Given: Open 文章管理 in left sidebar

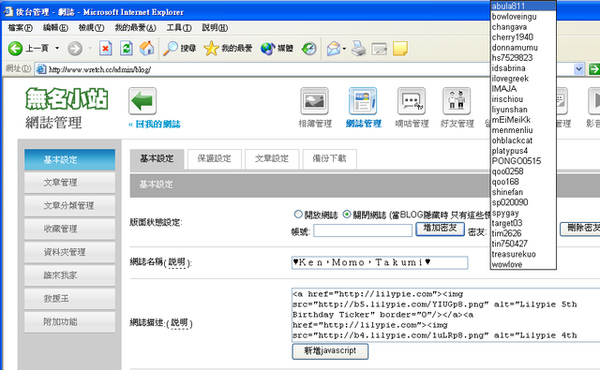Looking at the screenshot, I should (70, 183).
